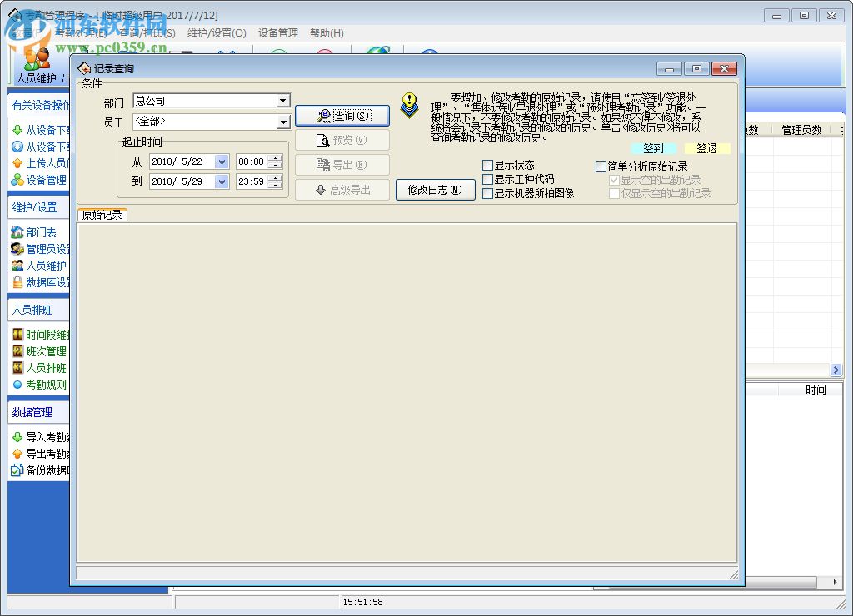The image size is (853, 616).
Task: Click the yellow 签退 legend swatch
Action: (706, 148)
